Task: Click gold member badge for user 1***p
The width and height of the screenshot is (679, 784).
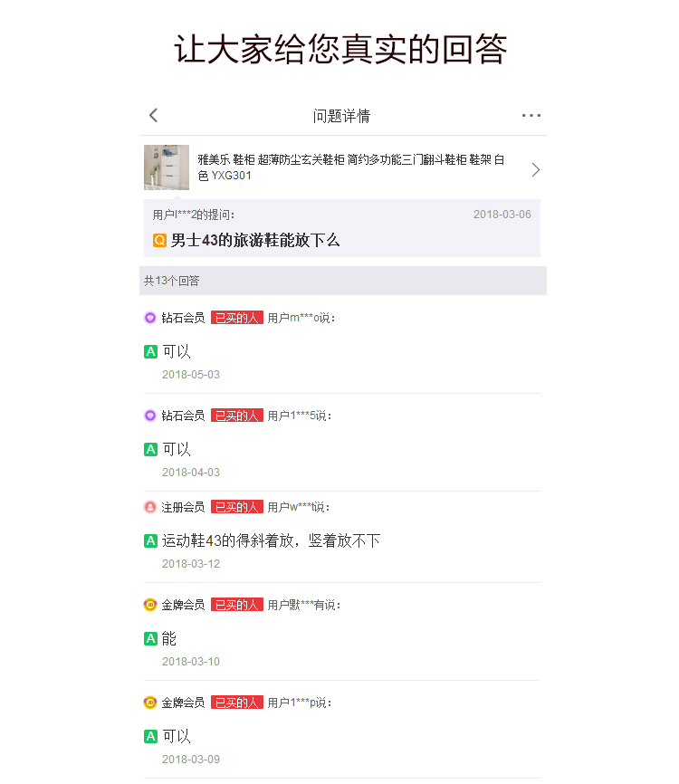Action: [150, 703]
